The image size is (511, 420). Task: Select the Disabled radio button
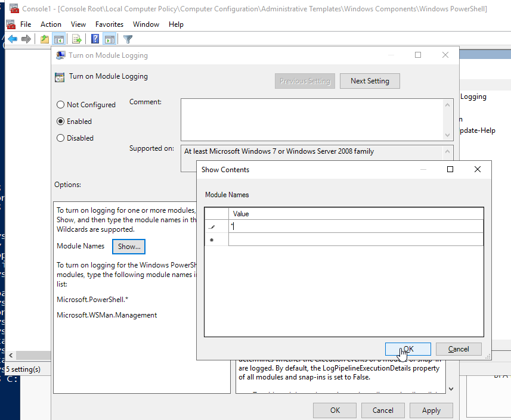61,138
